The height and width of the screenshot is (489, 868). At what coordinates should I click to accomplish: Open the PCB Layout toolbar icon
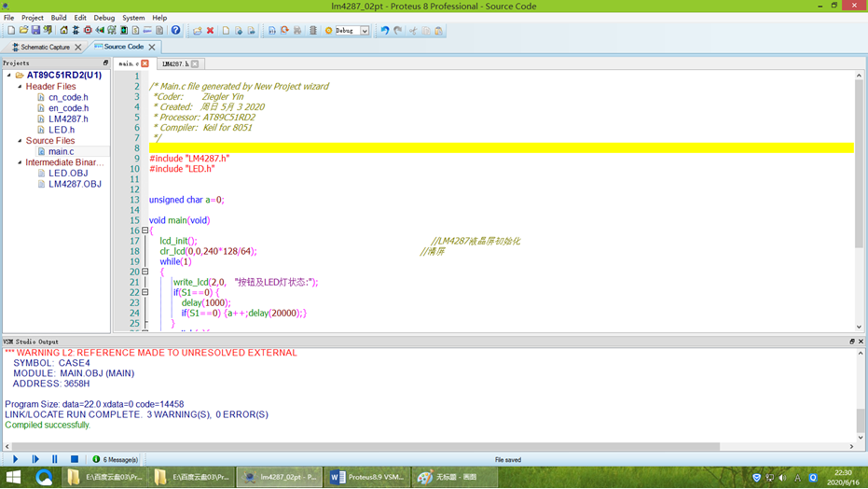88,31
